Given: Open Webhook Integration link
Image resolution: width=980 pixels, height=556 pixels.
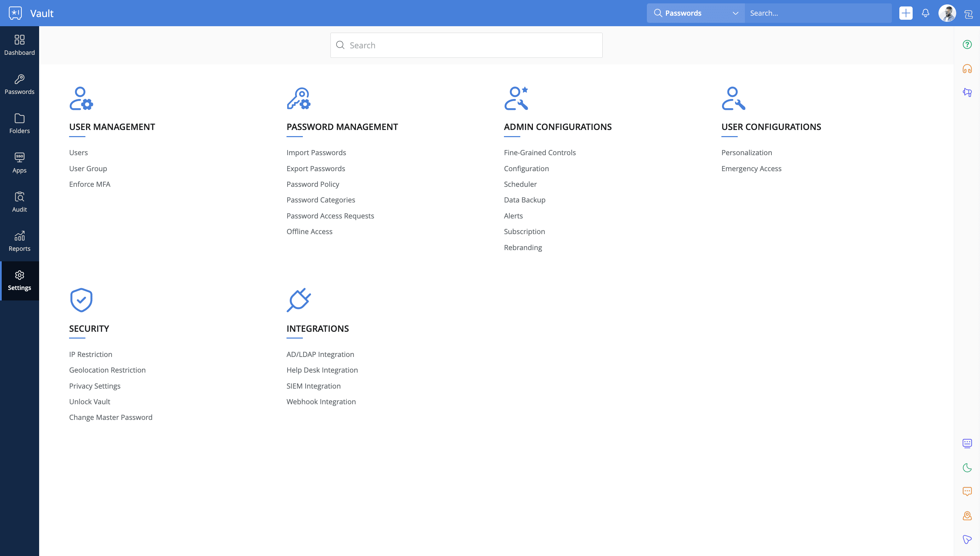Looking at the screenshot, I should point(321,401).
